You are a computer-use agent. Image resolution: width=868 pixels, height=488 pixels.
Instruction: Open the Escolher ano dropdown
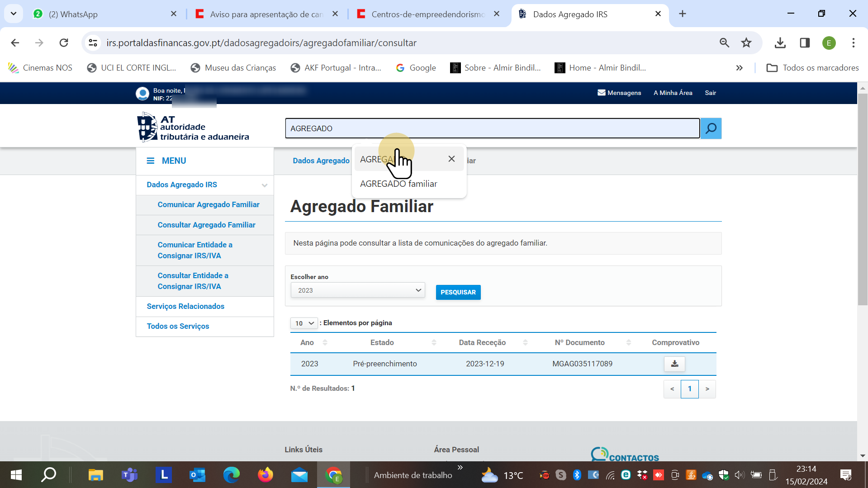coord(357,290)
